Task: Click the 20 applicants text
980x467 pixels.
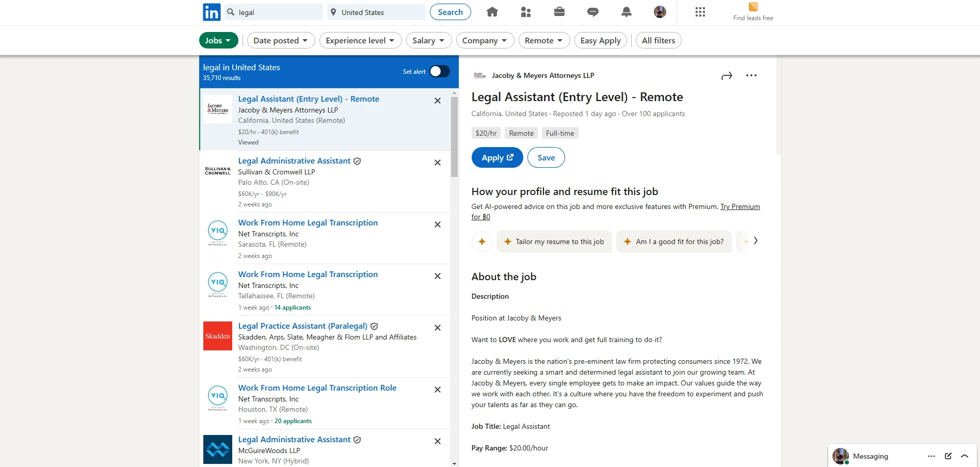Action: tap(293, 421)
